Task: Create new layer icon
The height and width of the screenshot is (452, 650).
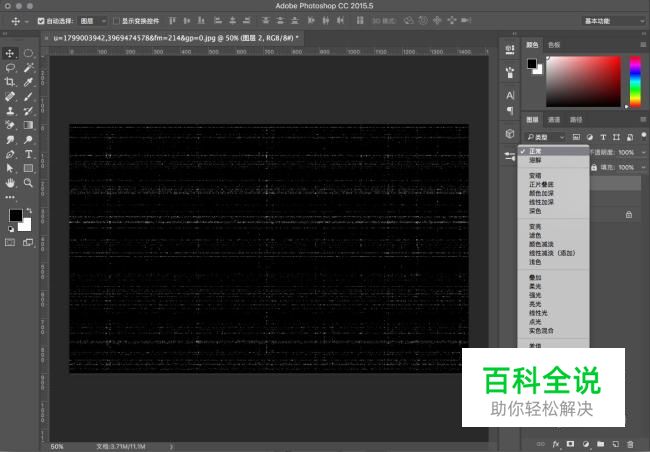Action: click(616, 444)
